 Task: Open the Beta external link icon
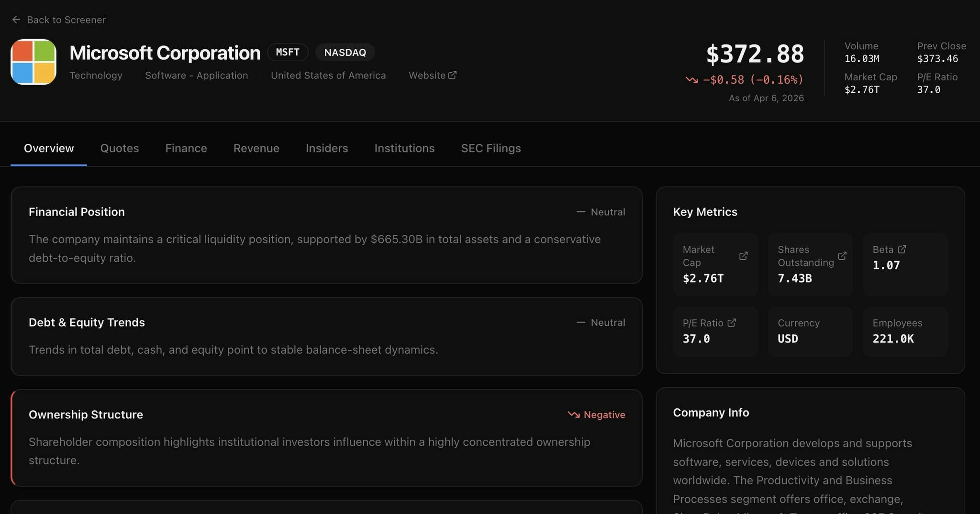point(902,249)
